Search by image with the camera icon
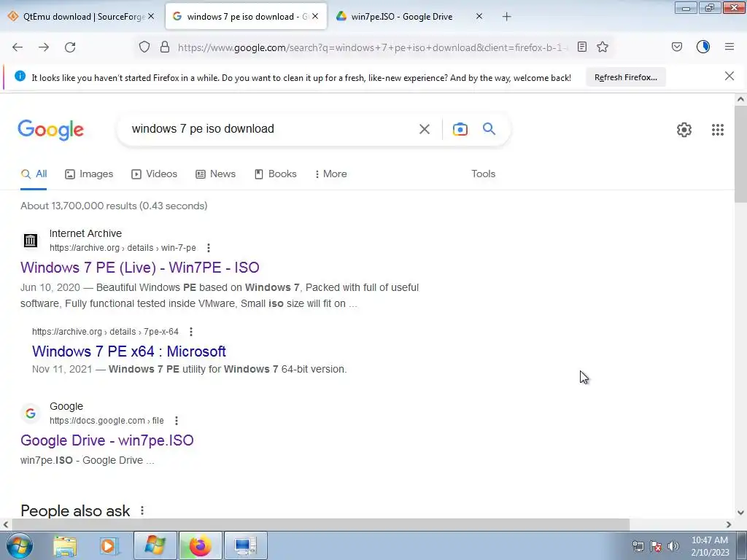 click(x=460, y=129)
